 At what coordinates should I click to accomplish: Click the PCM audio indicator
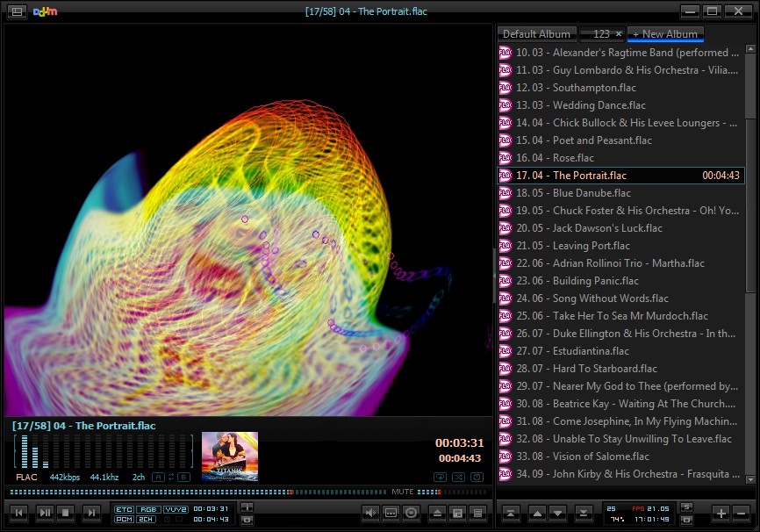click(x=124, y=520)
